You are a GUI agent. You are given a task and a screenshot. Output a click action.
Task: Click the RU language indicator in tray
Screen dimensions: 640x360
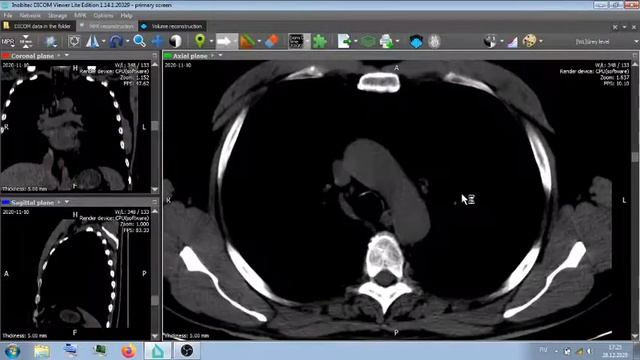[543, 350]
